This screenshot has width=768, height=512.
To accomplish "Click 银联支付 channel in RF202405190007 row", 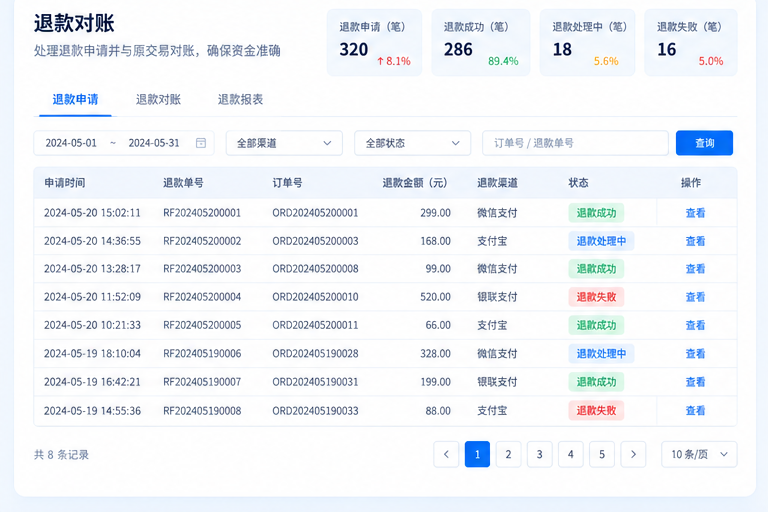I will [x=497, y=382].
